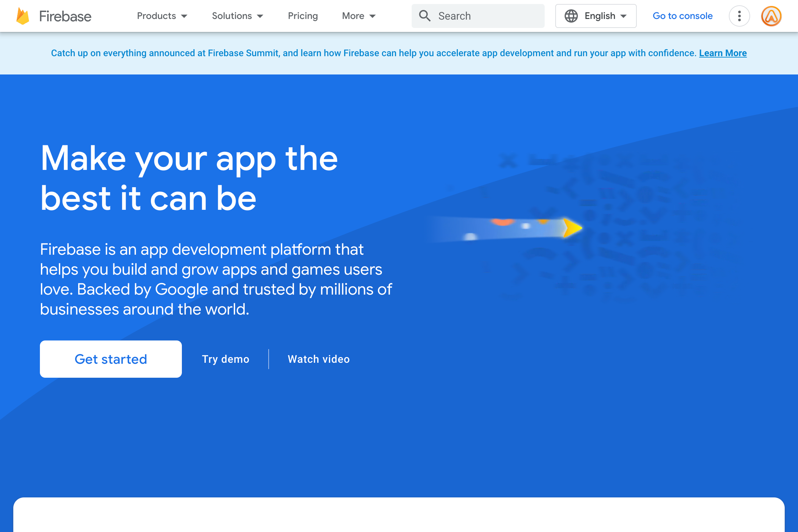Click the Products dropdown arrow caret
The image size is (798, 532).
pos(184,16)
